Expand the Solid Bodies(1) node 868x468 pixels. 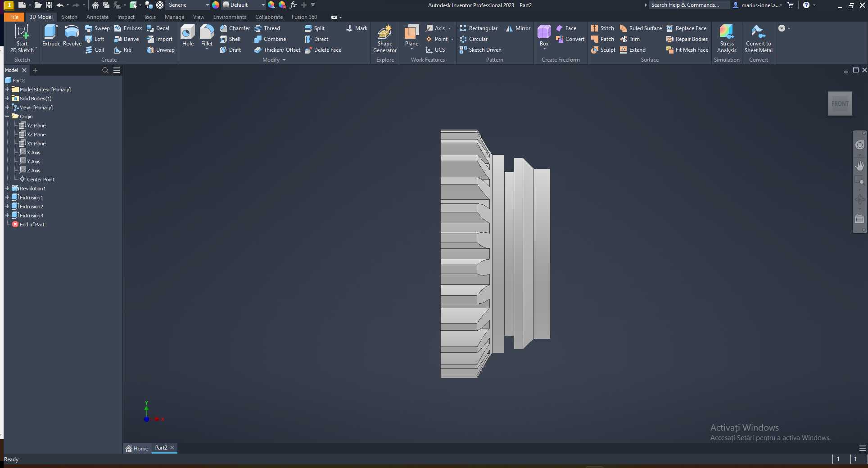(x=7, y=99)
